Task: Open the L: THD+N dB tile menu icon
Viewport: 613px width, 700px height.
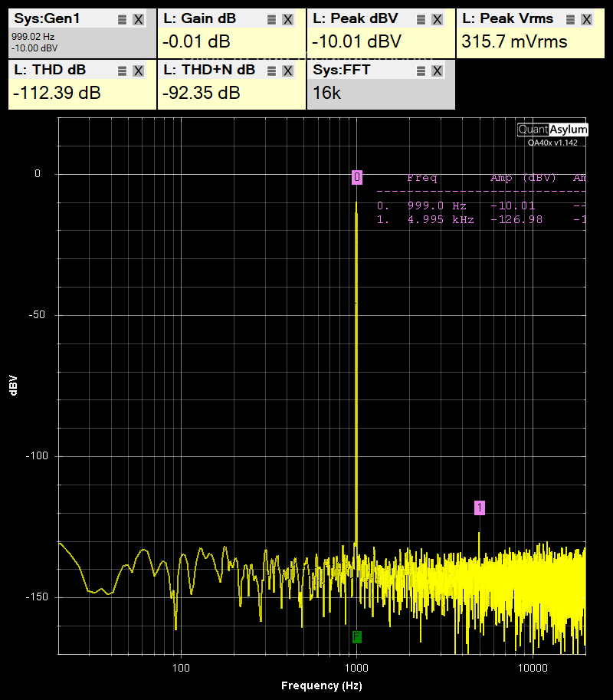Action: [x=272, y=71]
